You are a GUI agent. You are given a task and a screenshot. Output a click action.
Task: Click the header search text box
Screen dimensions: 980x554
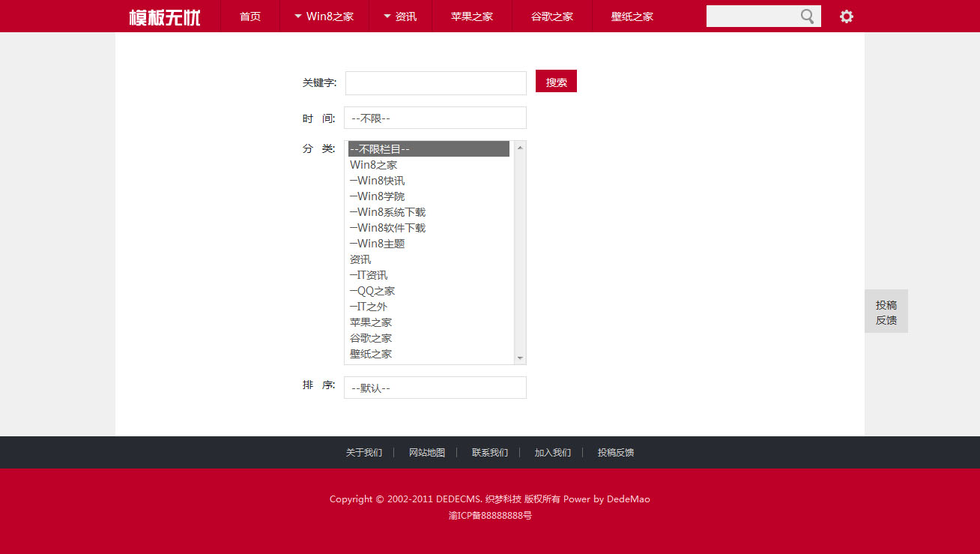coord(751,16)
